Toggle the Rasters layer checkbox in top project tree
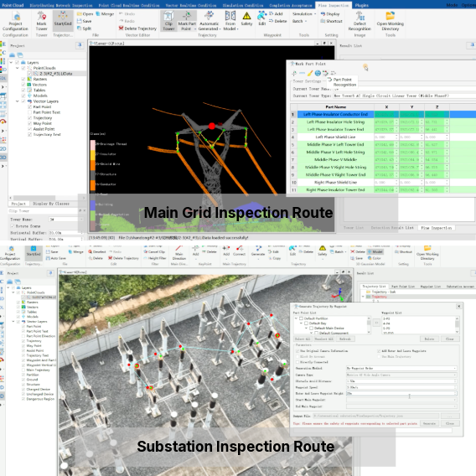 pos(23,79)
